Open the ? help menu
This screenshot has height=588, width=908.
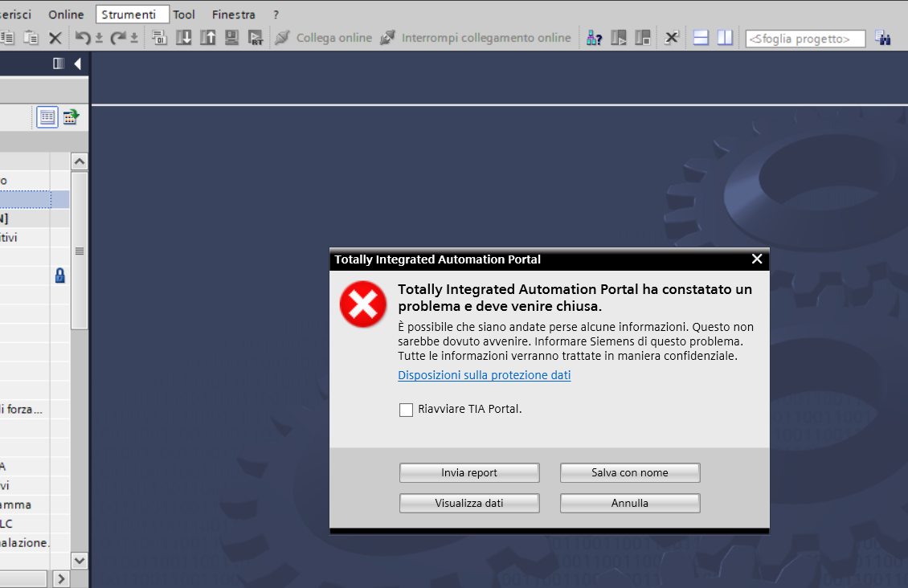tap(276, 14)
